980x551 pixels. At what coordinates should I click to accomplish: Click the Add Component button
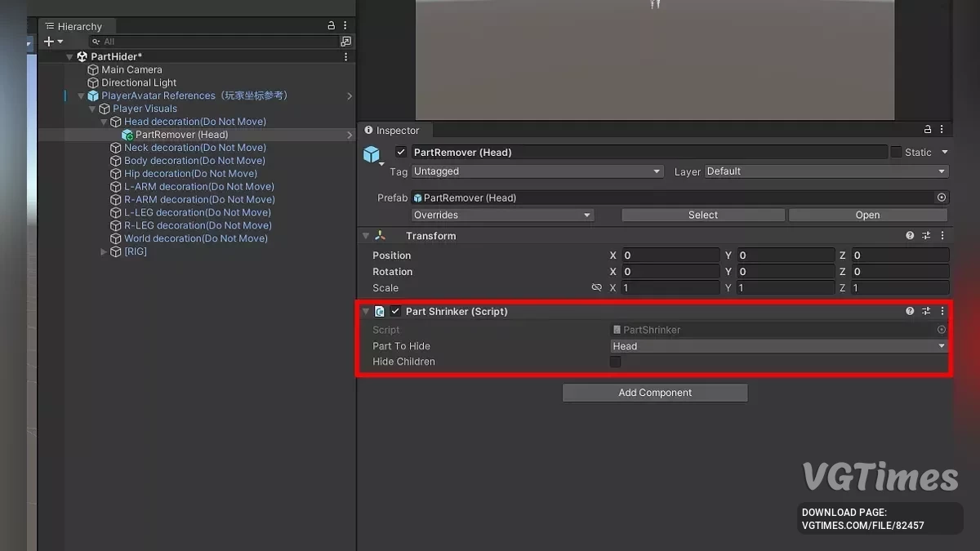point(655,393)
